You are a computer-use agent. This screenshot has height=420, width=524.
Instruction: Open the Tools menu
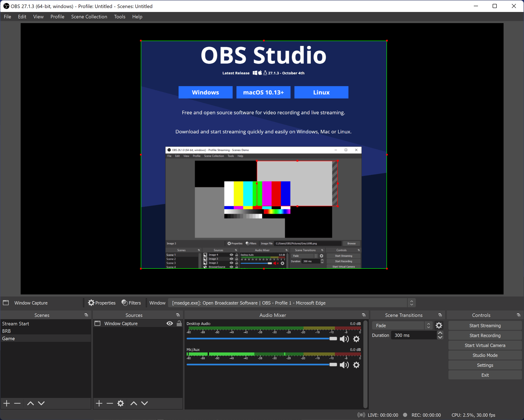click(120, 16)
